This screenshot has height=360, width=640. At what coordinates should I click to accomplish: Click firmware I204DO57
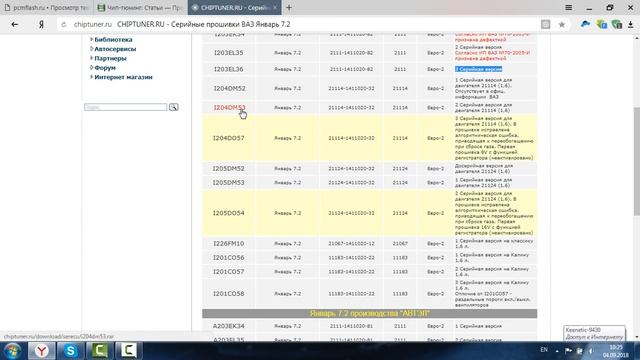click(229, 138)
